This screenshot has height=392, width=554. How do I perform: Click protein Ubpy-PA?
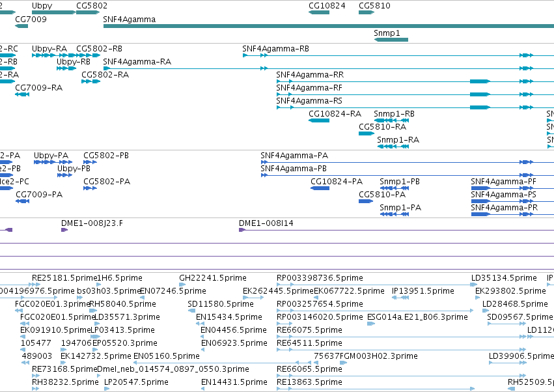[53, 162]
